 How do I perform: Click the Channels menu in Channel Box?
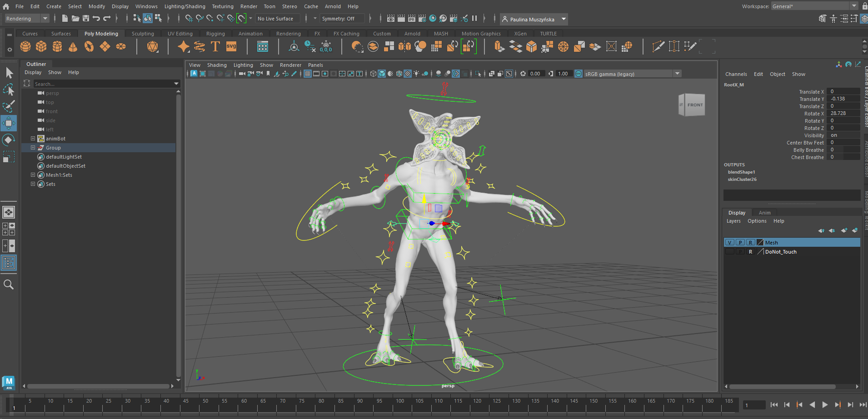click(736, 74)
